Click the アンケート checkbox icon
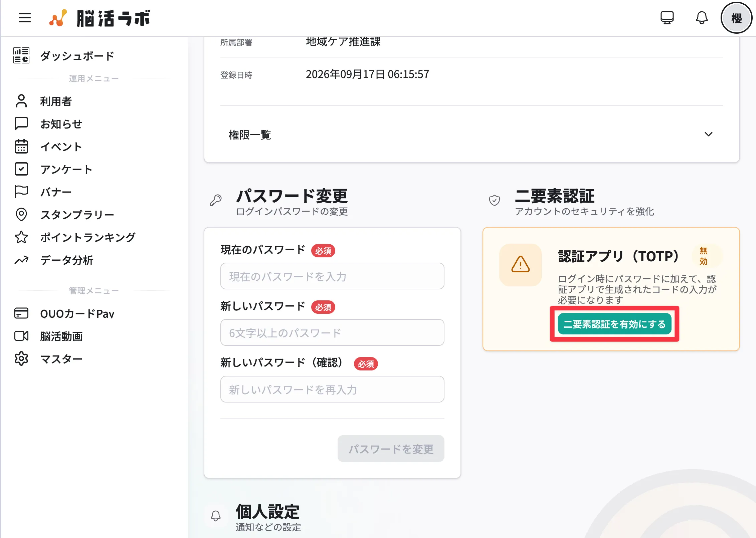Screen dimensions: 756x538 click(x=21, y=169)
